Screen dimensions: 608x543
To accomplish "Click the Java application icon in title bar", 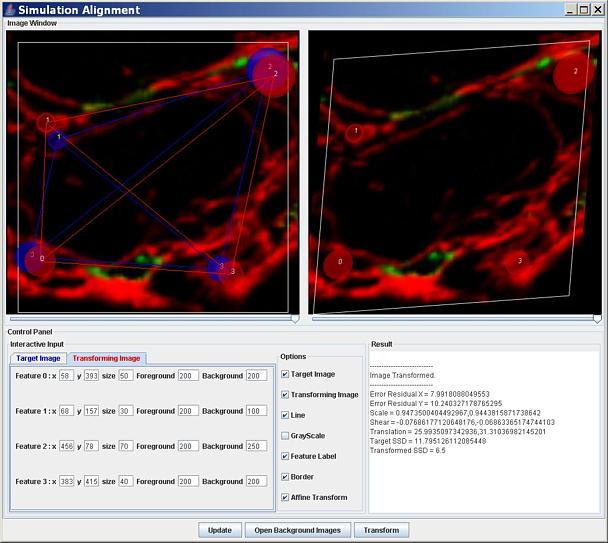I will tap(9, 10).
